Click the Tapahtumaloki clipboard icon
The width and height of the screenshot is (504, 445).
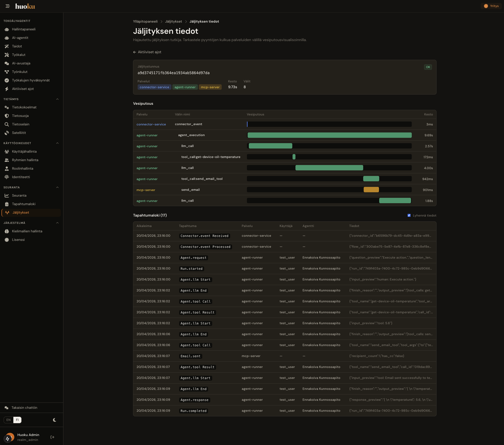coord(7,204)
